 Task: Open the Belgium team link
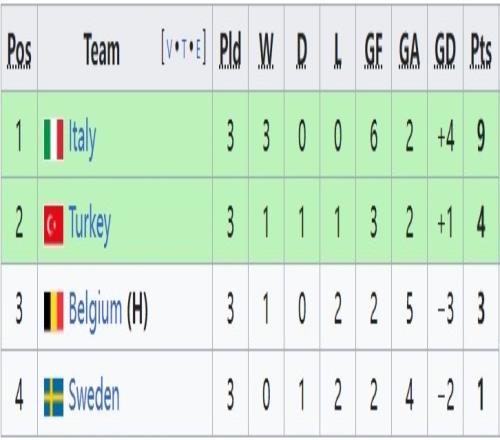pyautogui.click(x=95, y=311)
